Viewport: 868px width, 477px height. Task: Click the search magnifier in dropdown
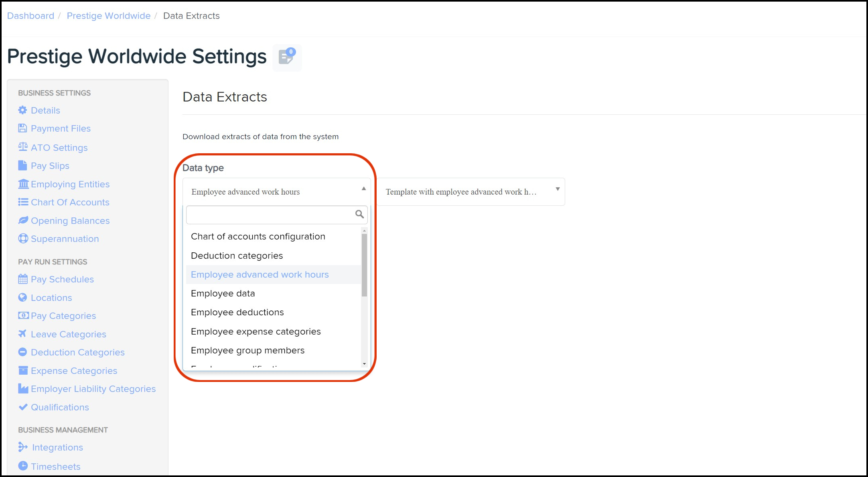click(x=359, y=214)
